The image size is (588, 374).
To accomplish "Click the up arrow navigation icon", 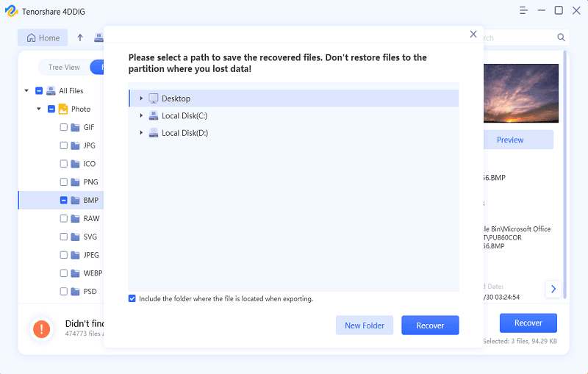I will tap(80, 37).
